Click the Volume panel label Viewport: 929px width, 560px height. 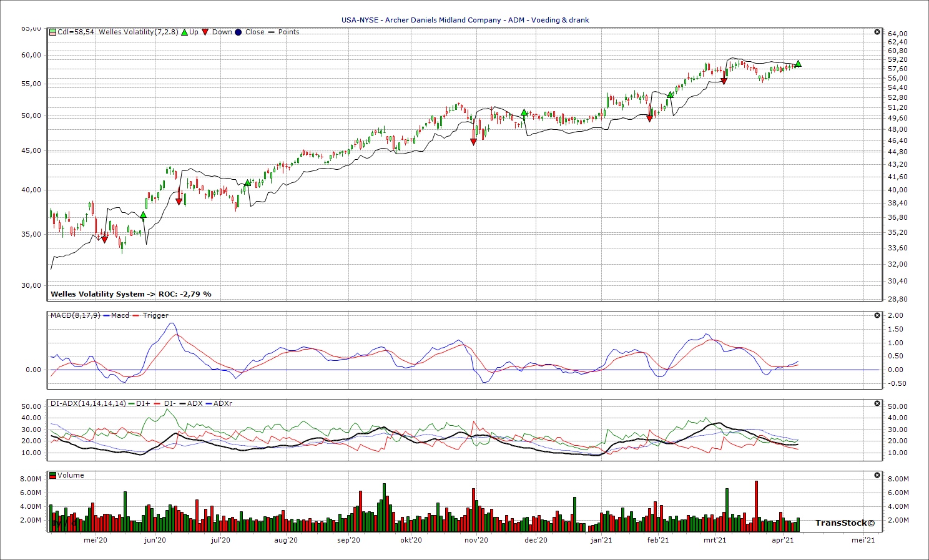71,475
